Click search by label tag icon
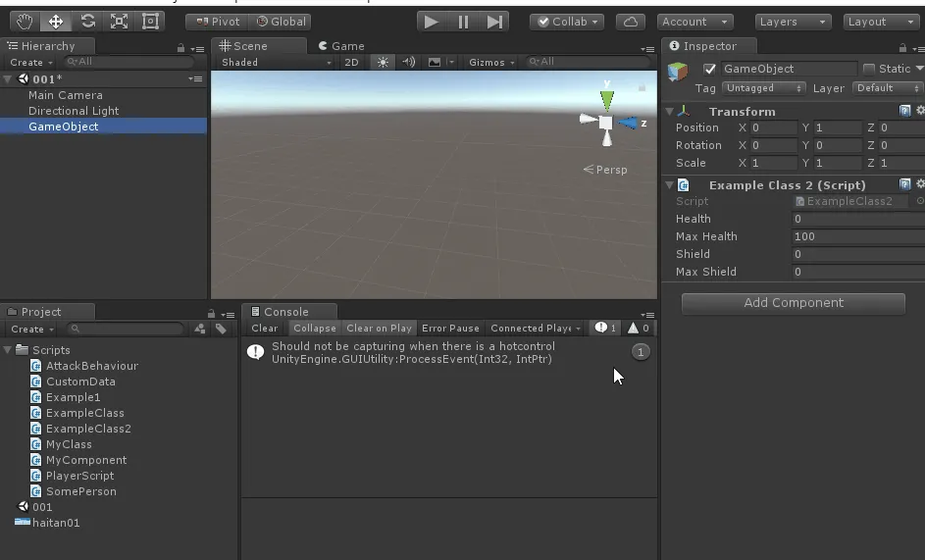 (x=222, y=330)
